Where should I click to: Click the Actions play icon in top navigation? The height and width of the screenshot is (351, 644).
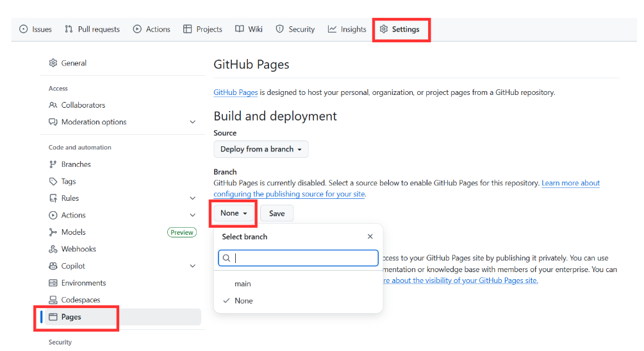tap(137, 30)
